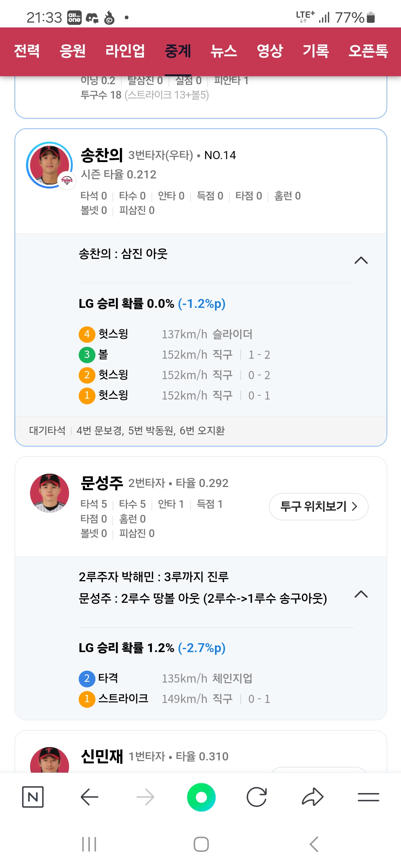Switch to the 라인업 tab
Image resolution: width=401 pixels, height=868 pixels.
(125, 51)
